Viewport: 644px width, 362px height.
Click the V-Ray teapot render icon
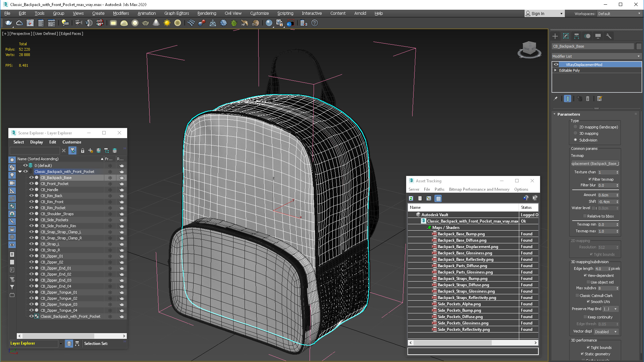tap(8, 23)
